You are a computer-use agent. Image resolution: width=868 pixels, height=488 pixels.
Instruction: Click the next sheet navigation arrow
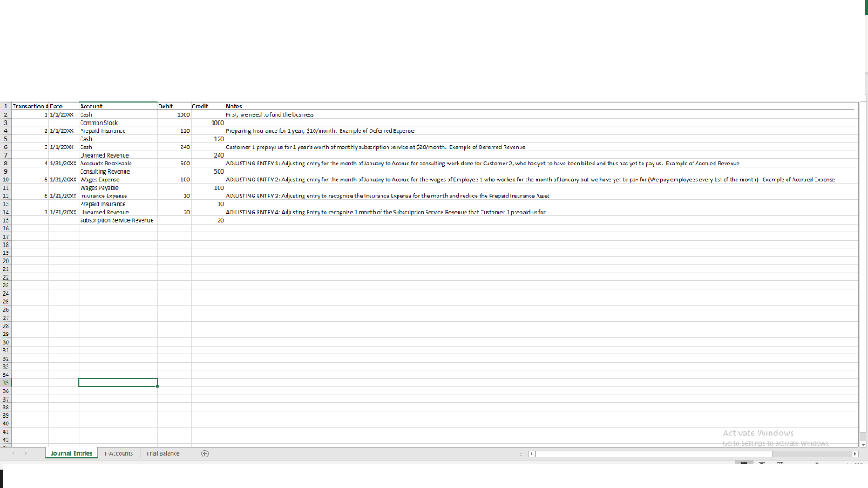pos(26,453)
